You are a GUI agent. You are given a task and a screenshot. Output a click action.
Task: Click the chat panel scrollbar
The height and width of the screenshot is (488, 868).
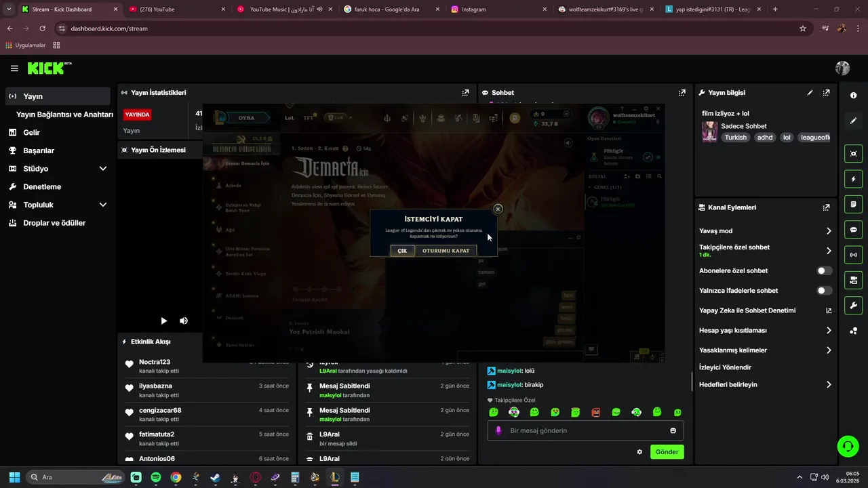click(691, 381)
